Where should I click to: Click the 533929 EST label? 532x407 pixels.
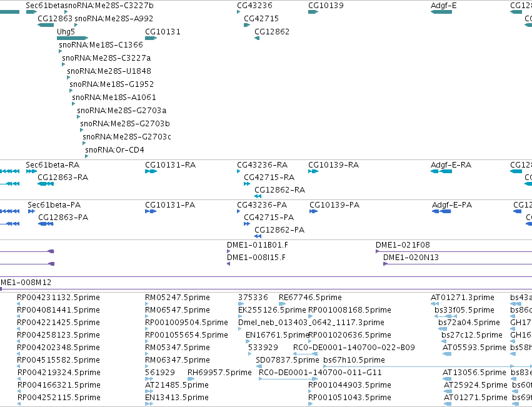(263, 348)
